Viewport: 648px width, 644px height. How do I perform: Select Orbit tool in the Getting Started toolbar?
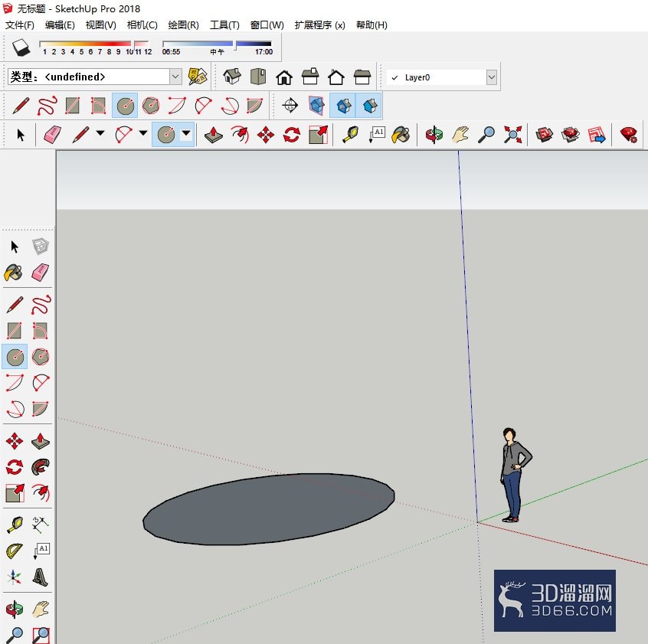pos(434,134)
